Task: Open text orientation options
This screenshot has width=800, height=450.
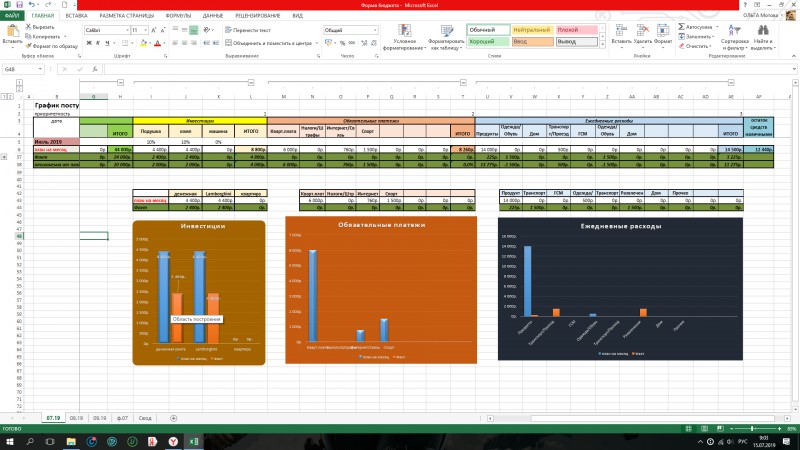Action: click(208, 30)
